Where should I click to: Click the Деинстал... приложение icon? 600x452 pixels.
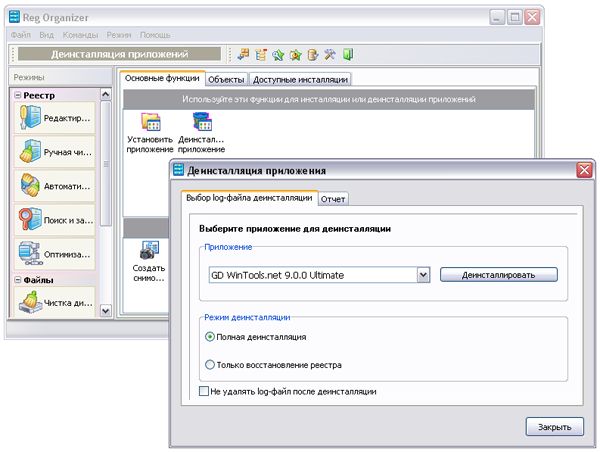pos(202,132)
